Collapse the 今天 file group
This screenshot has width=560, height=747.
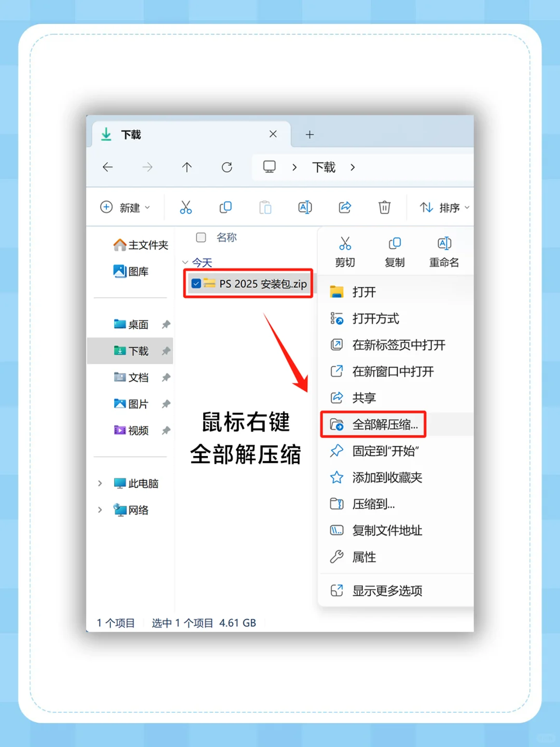tap(185, 262)
